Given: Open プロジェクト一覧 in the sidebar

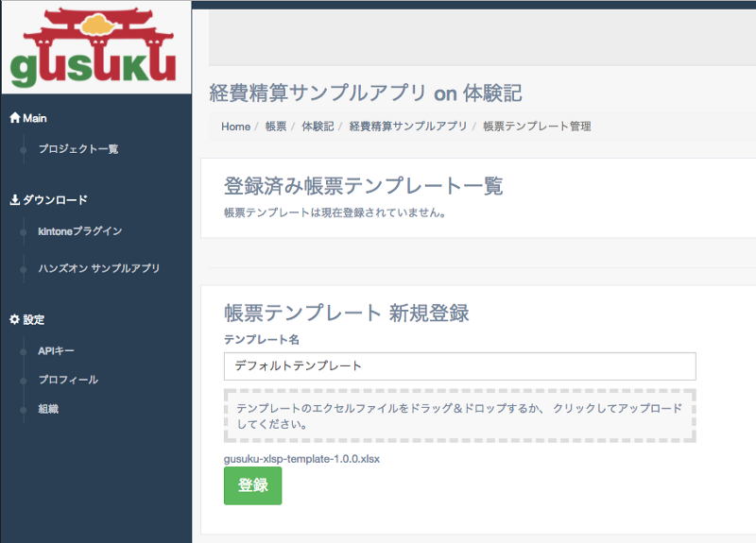Looking at the screenshot, I should [78, 149].
